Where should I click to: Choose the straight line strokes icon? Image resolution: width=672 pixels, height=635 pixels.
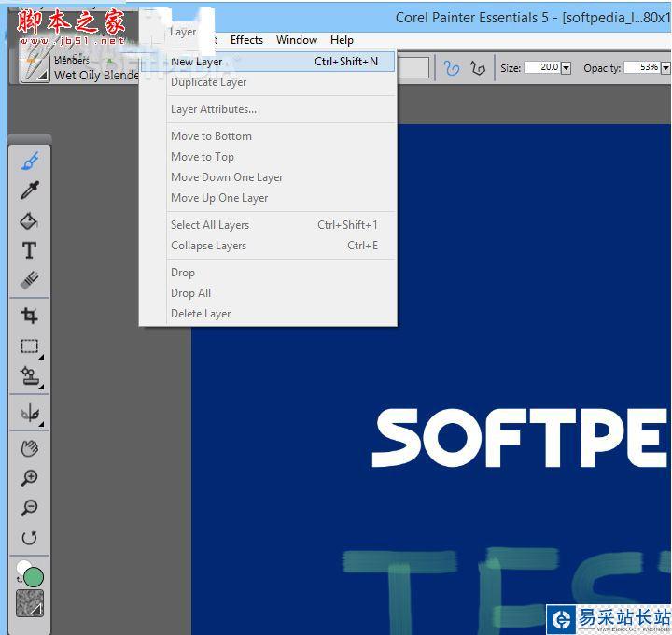(x=478, y=68)
